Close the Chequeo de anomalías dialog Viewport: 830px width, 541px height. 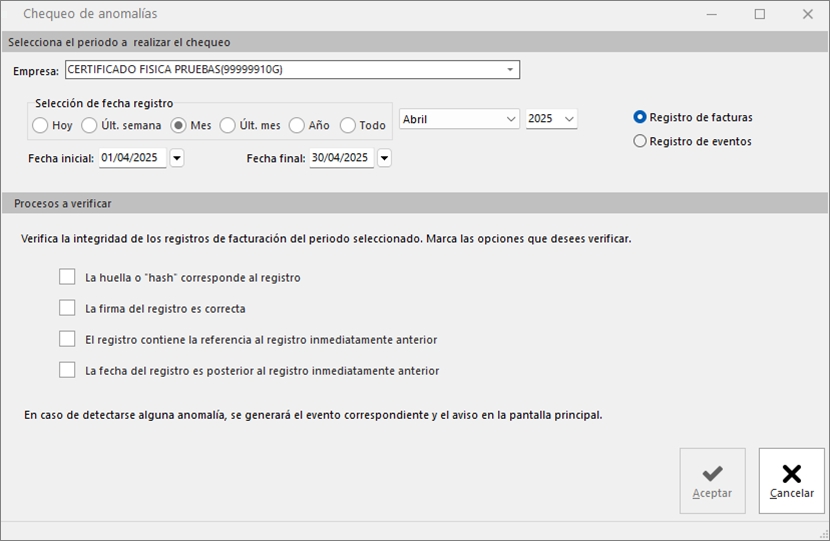pyautogui.click(x=807, y=14)
